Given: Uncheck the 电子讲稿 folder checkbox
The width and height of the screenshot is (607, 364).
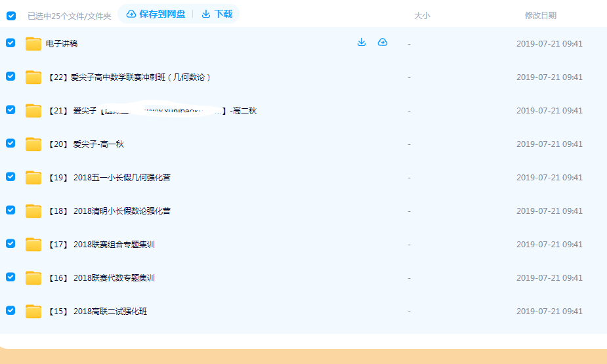Looking at the screenshot, I should point(10,43).
